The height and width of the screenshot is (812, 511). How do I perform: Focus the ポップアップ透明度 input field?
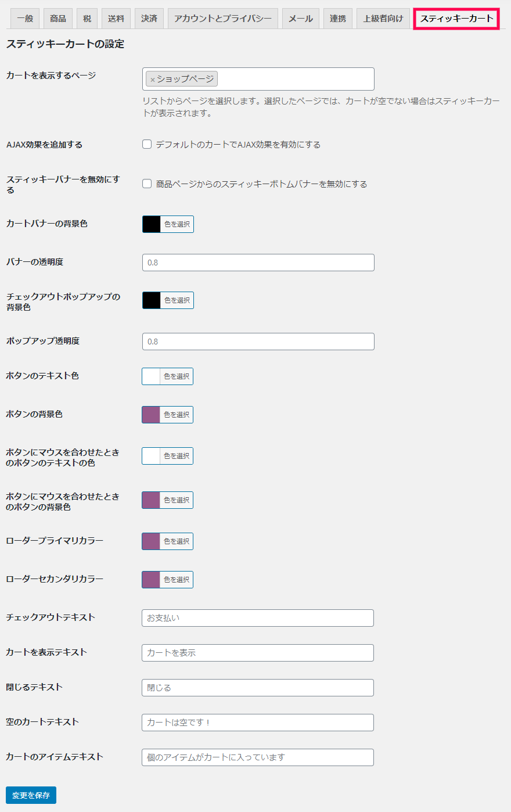pos(258,342)
